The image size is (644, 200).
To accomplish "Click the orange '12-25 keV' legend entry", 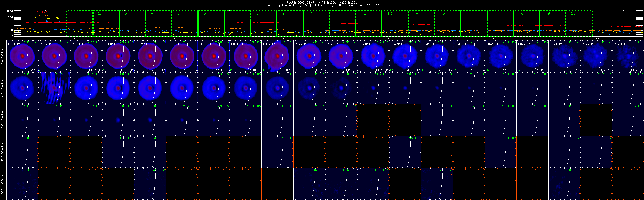I will pyautogui.click(x=41, y=15).
